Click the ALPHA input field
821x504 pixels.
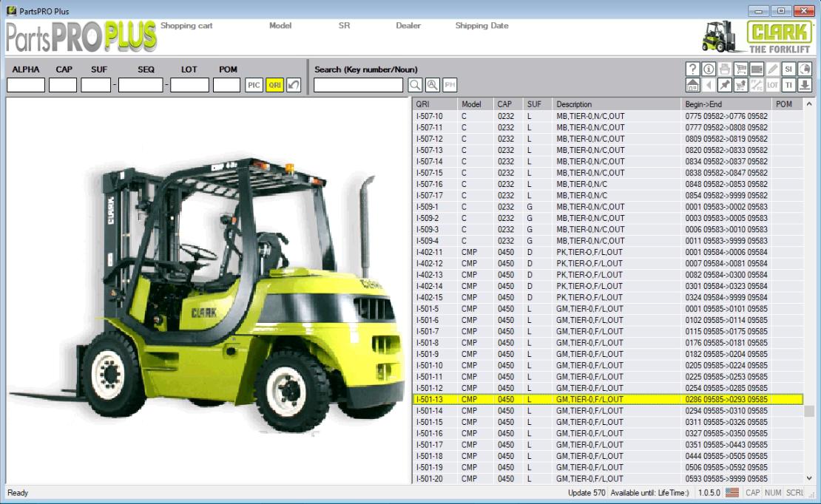click(x=26, y=85)
